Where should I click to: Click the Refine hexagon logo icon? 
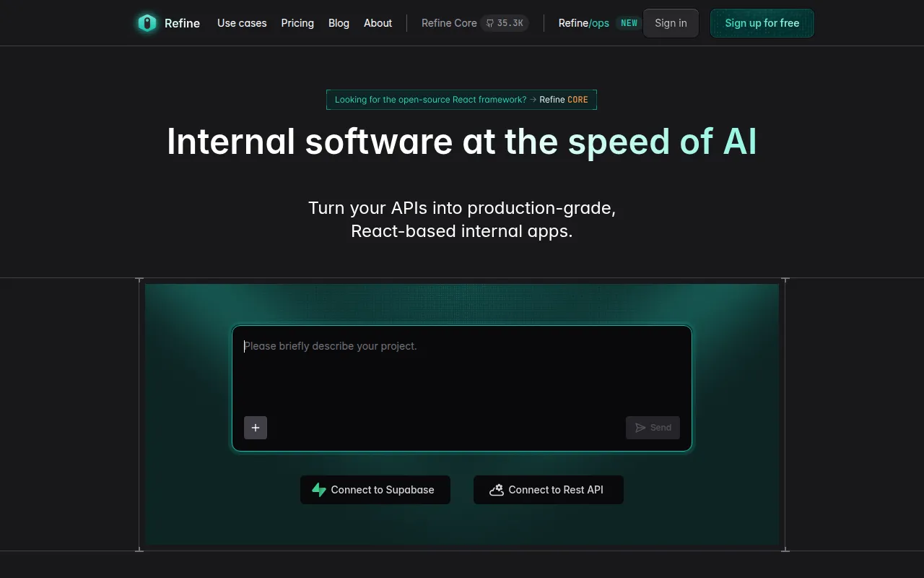pos(147,23)
